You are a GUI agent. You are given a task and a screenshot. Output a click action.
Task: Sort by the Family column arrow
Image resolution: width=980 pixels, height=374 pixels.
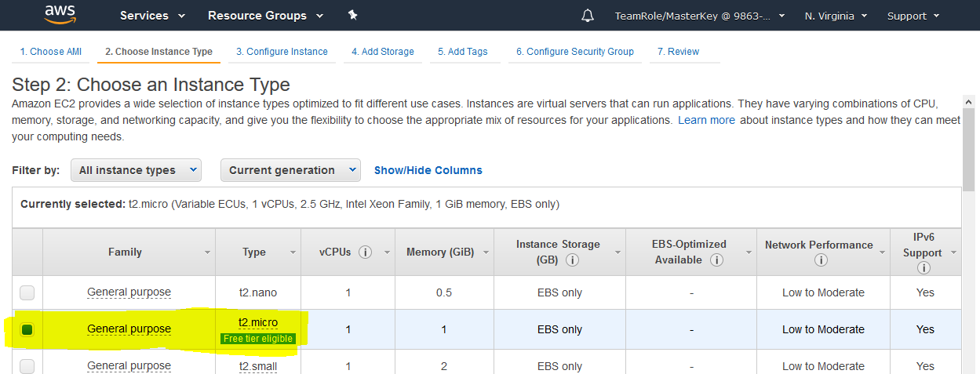point(208,252)
